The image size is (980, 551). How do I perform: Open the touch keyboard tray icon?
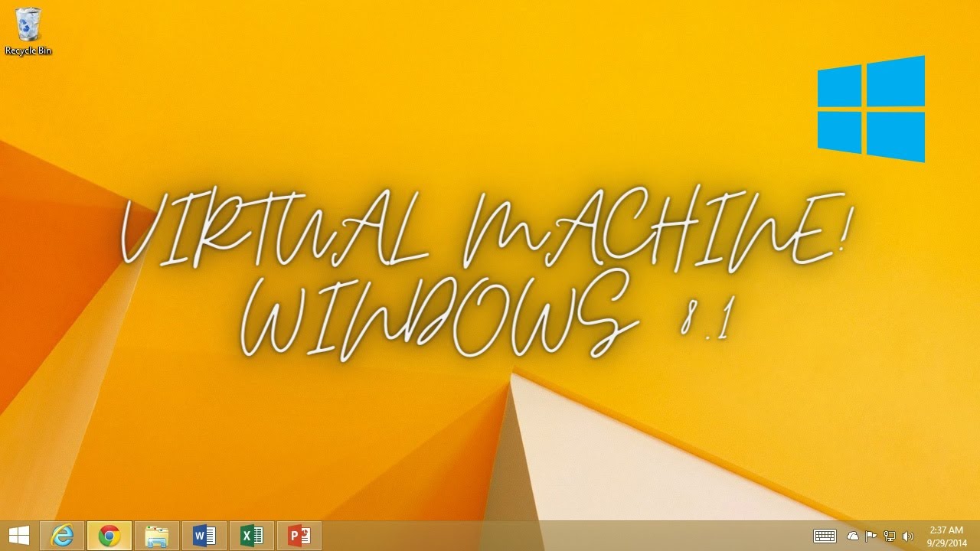(x=825, y=536)
